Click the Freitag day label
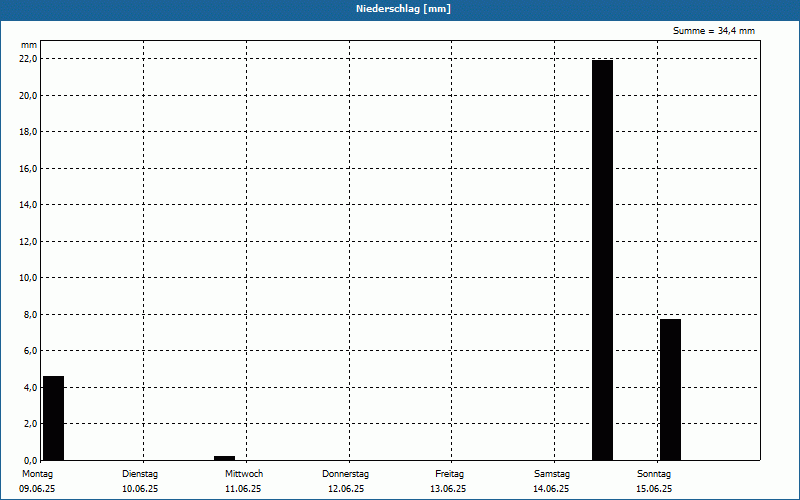The height and width of the screenshot is (500, 800). (449, 474)
